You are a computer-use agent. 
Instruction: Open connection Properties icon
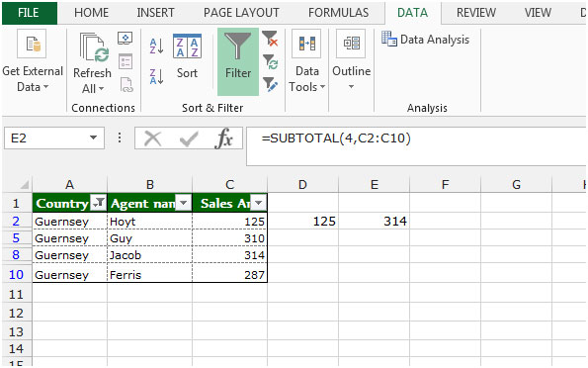coord(126,61)
